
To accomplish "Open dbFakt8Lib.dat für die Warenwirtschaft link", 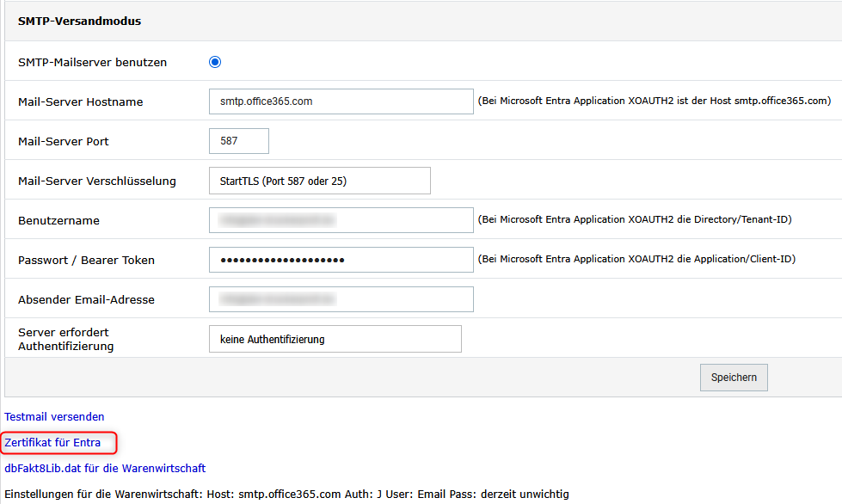I will pyautogui.click(x=105, y=469).
